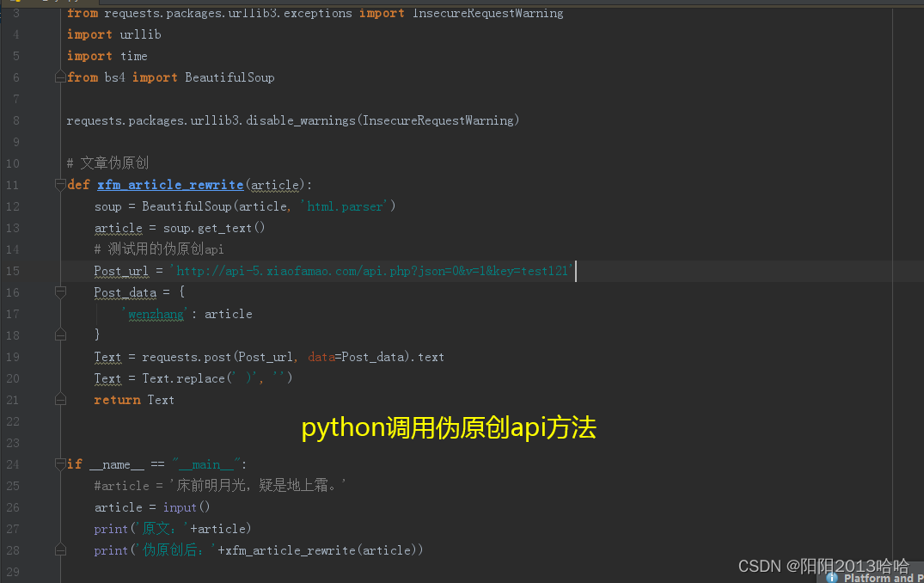Click the commented line '#article = 床前明月光'
The width and height of the screenshot is (924, 583).
tap(220, 486)
